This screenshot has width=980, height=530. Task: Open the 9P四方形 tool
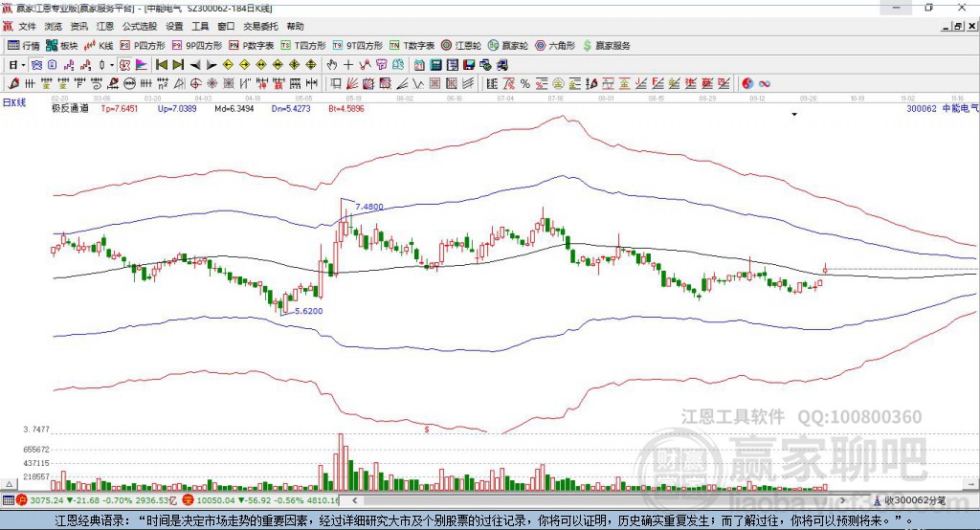tap(197, 46)
